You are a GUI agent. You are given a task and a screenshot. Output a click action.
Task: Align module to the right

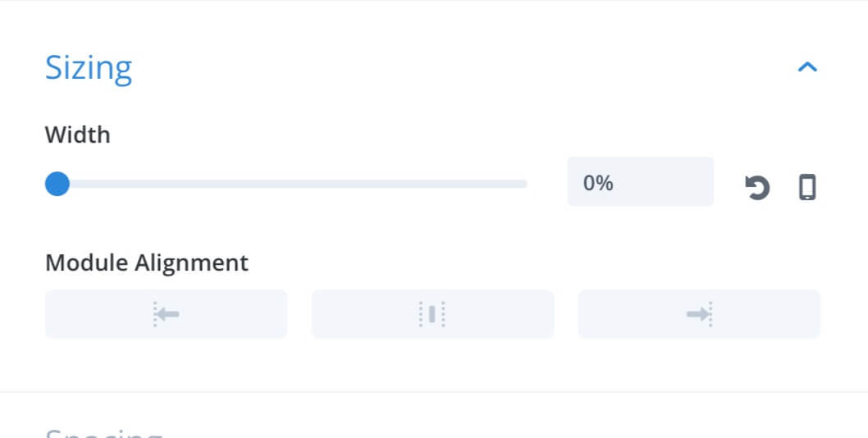point(699,314)
